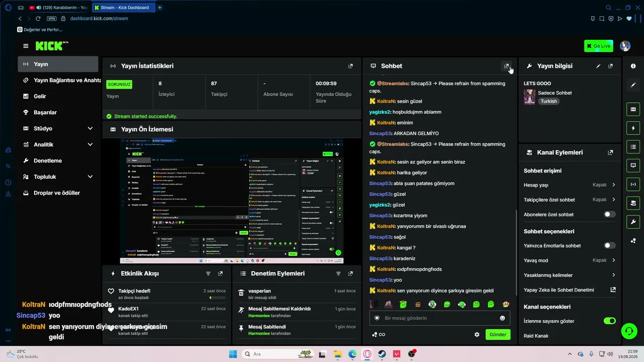
Task: Open the user profile avatar menu
Action: pos(625,46)
